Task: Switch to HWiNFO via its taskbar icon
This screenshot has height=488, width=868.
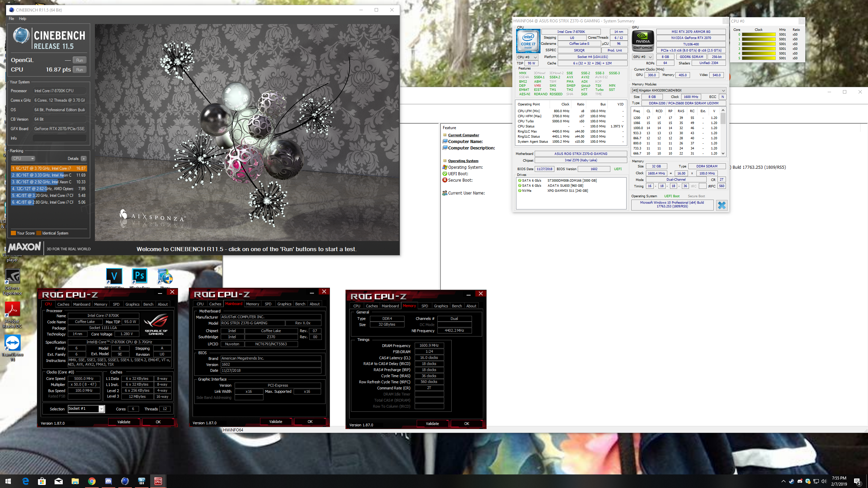Action: (x=141, y=481)
